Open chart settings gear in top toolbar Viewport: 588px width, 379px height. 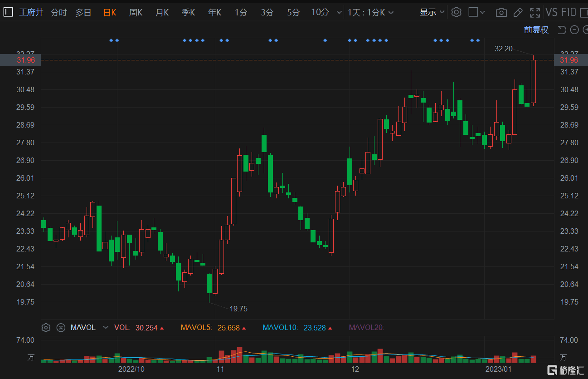point(457,12)
